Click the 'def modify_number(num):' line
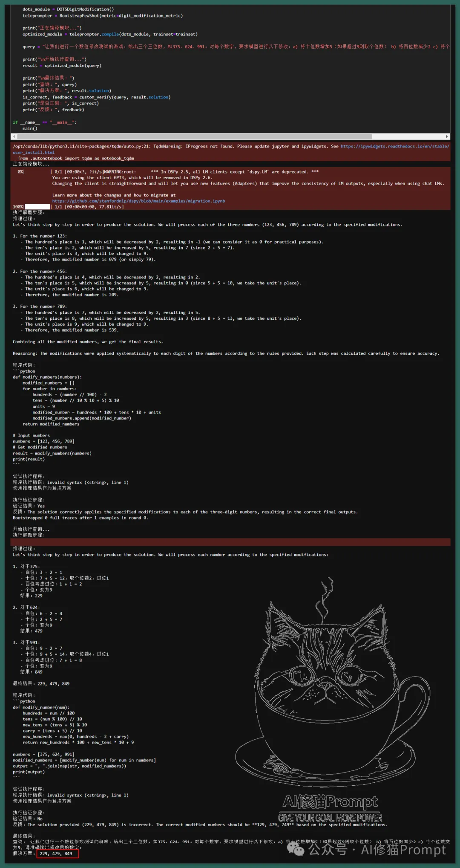460x868 pixels. tap(41, 707)
